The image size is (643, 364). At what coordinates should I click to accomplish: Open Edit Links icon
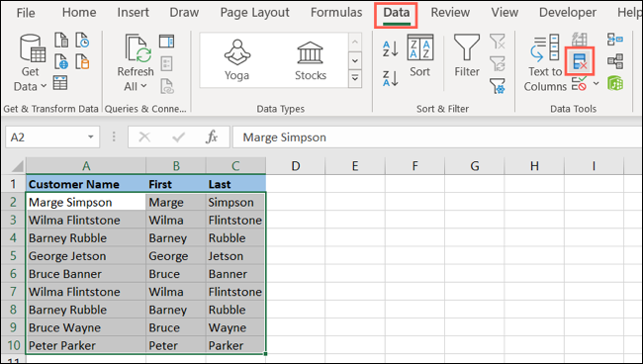(x=167, y=86)
